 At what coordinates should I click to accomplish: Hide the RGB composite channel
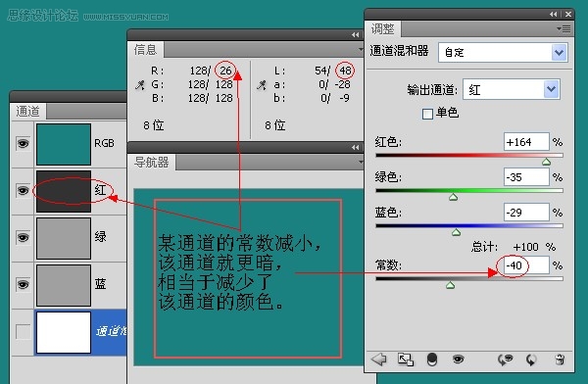point(23,143)
